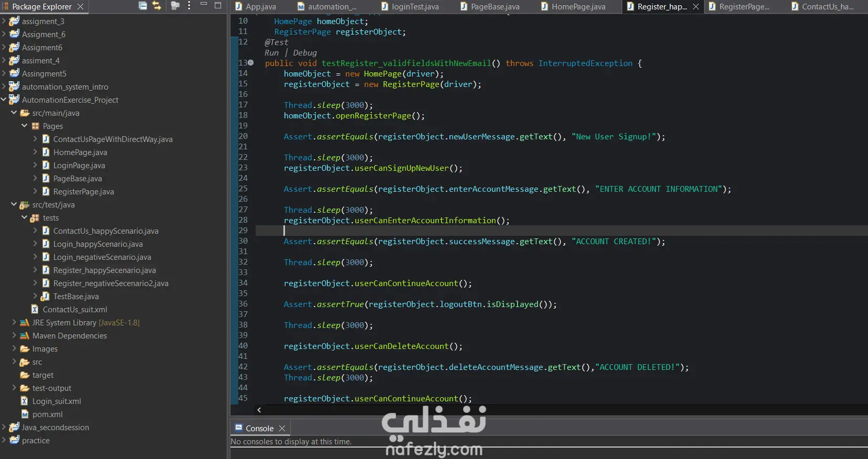
Task: Fold the method at line 13
Action: [251, 63]
